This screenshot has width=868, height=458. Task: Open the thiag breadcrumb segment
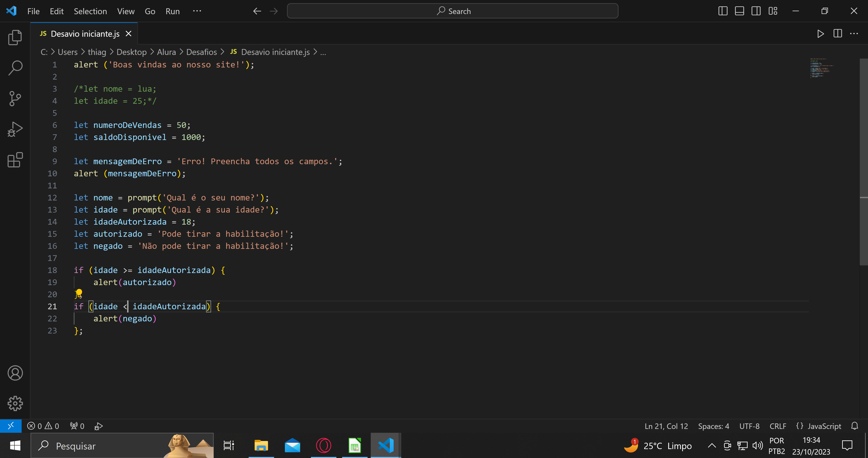pyautogui.click(x=97, y=52)
